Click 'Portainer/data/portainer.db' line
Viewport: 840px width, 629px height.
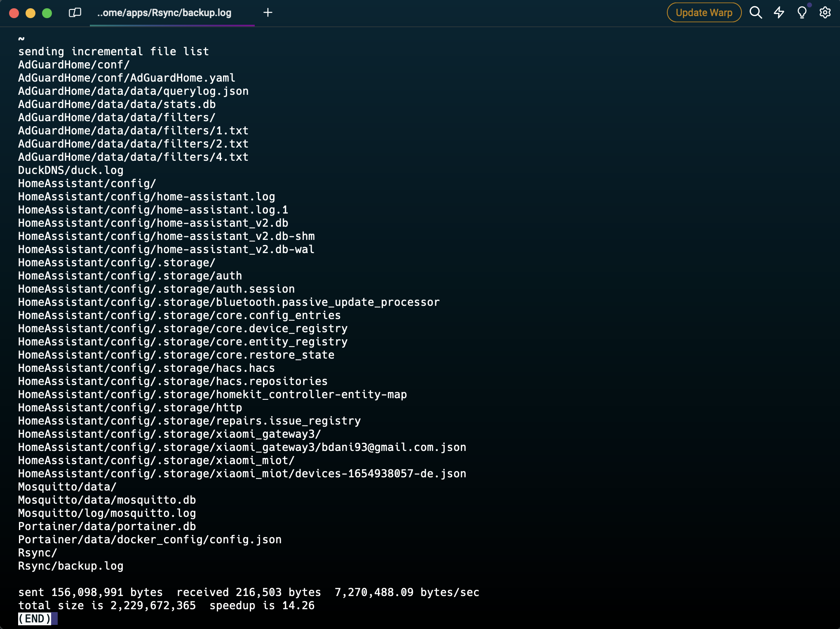[107, 526]
